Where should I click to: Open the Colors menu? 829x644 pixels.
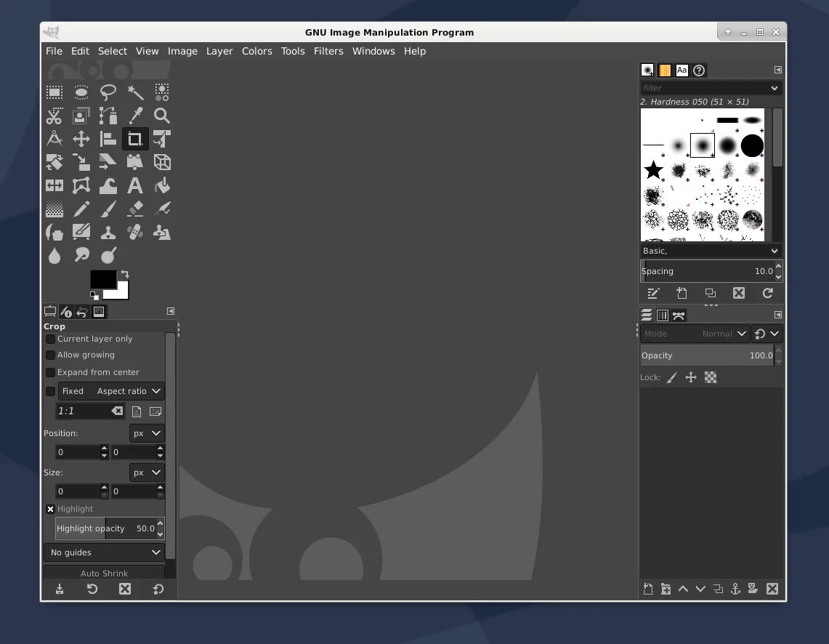click(256, 51)
